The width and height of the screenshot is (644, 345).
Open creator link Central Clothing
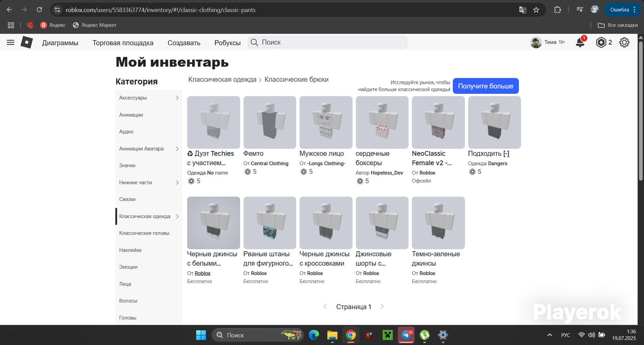click(x=269, y=164)
